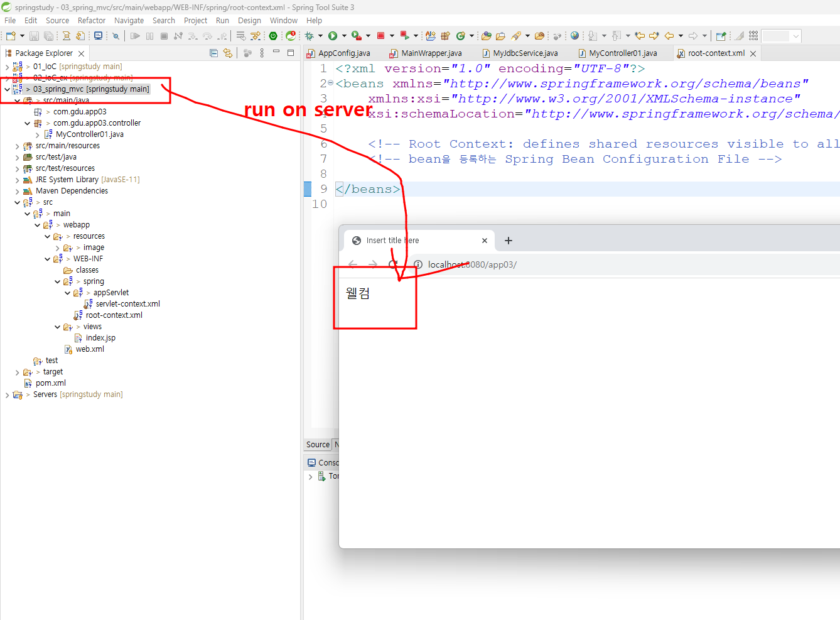Click the green Run play icon
This screenshot has width=840, height=620.
click(333, 36)
